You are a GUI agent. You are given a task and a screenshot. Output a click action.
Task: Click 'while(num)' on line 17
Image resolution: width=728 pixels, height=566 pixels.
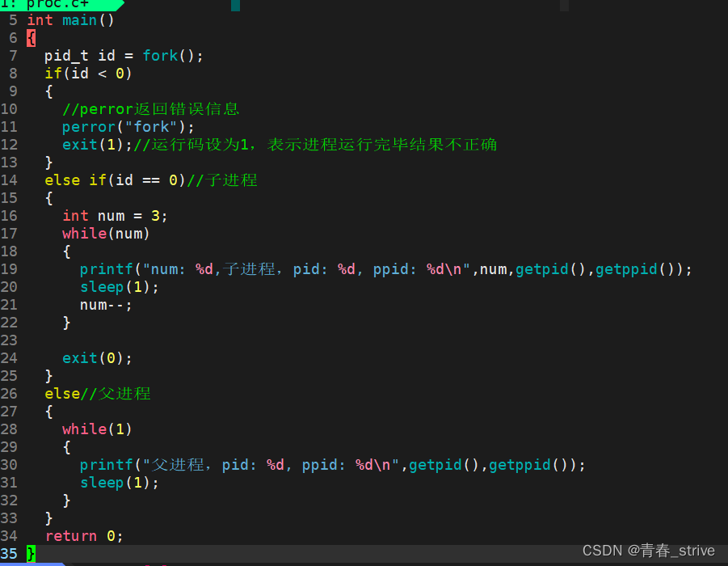tap(106, 234)
